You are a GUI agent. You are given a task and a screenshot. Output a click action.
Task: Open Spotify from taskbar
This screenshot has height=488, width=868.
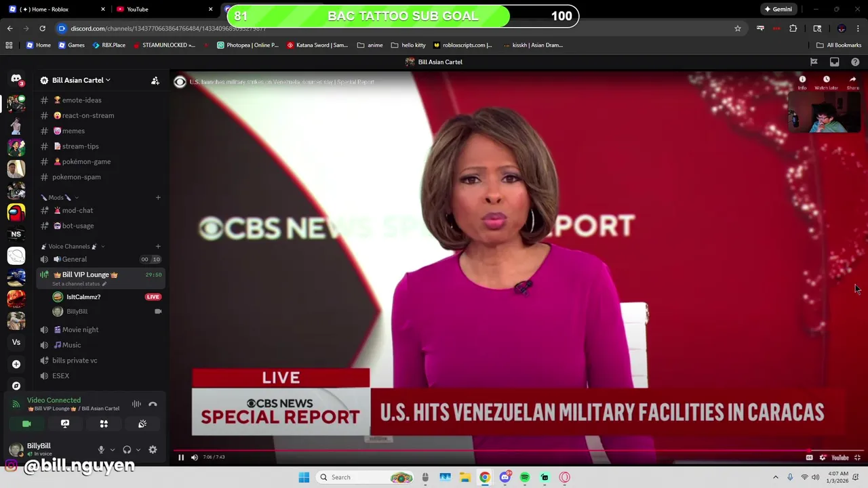click(525, 477)
